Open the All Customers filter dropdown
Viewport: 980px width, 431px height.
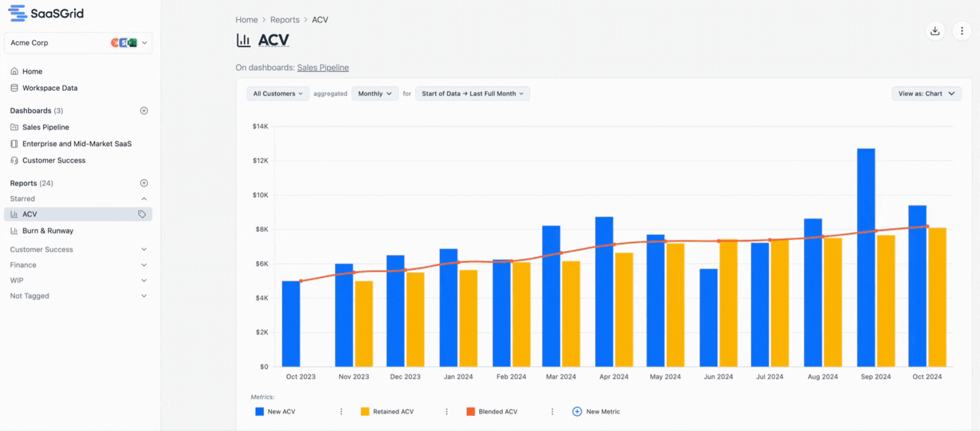point(278,94)
